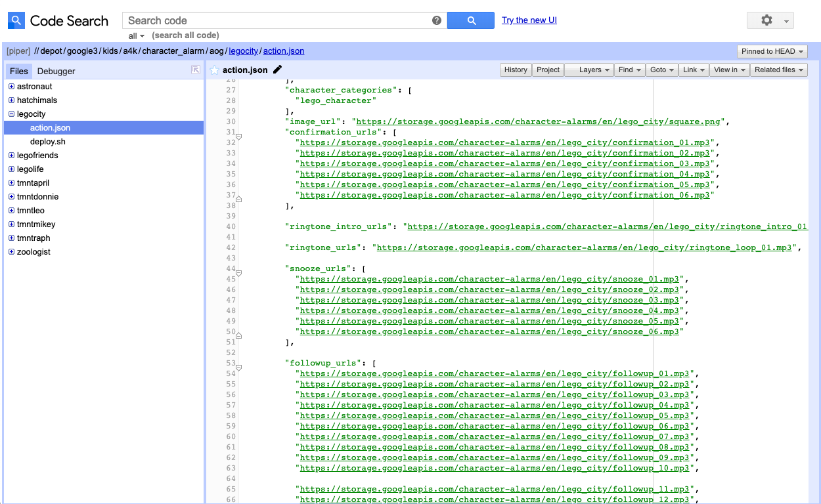Viewport: 821px width, 504px height.
Task: Click line number 42 in the gutter
Action: [x=231, y=247]
